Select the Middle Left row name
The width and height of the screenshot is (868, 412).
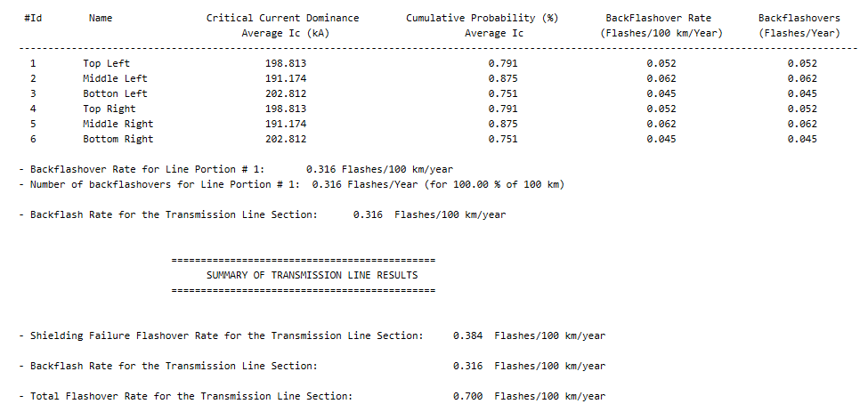pyautogui.click(x=115, y=78)
